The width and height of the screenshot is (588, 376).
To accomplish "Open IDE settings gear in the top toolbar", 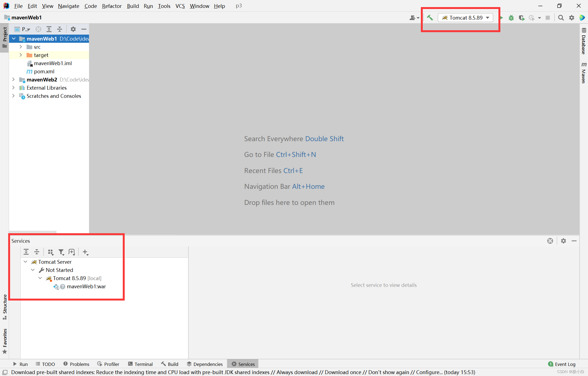I will [x=572, y=18].
